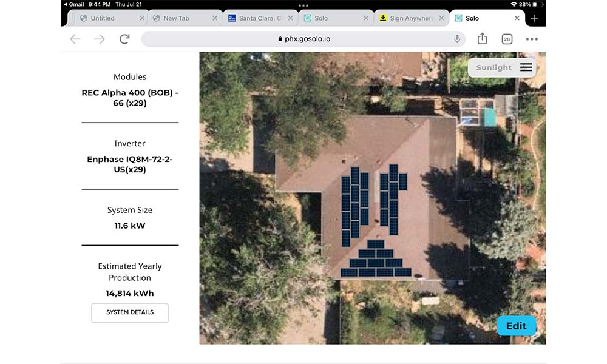Reload the page with the refresh icon

click(124, 39)
